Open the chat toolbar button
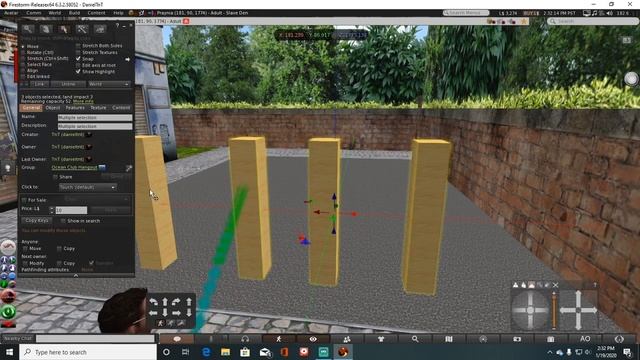Viewport: 640px width, 360px height. click(177, 339)
